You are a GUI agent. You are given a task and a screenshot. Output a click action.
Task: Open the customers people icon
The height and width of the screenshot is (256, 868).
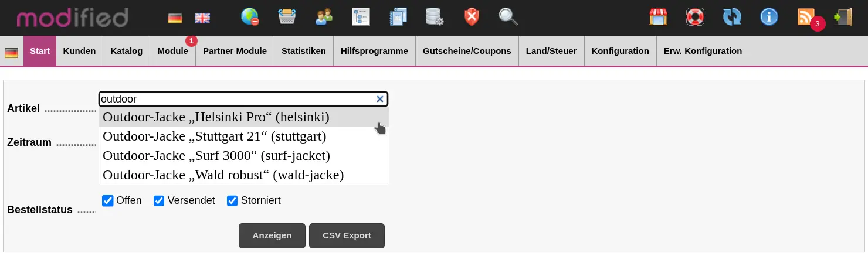[x=324, y=17]
